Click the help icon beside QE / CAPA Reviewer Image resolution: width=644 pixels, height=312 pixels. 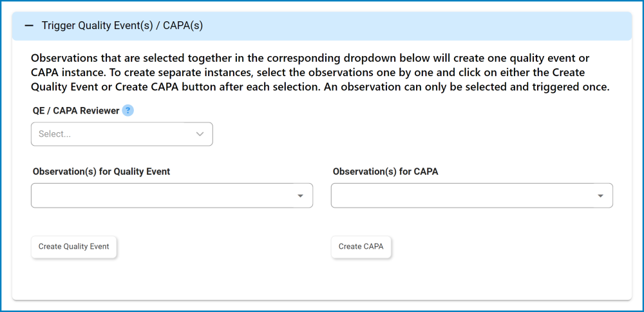tap(128, 111)
